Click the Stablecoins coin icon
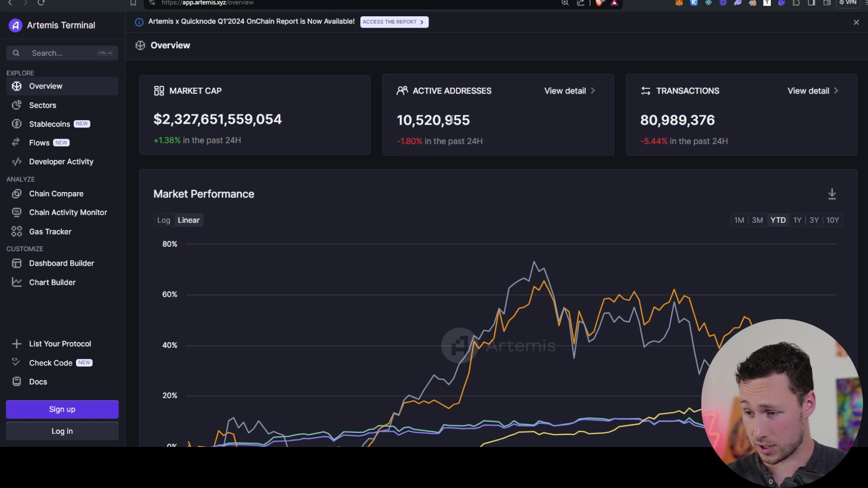 (17, 124)
